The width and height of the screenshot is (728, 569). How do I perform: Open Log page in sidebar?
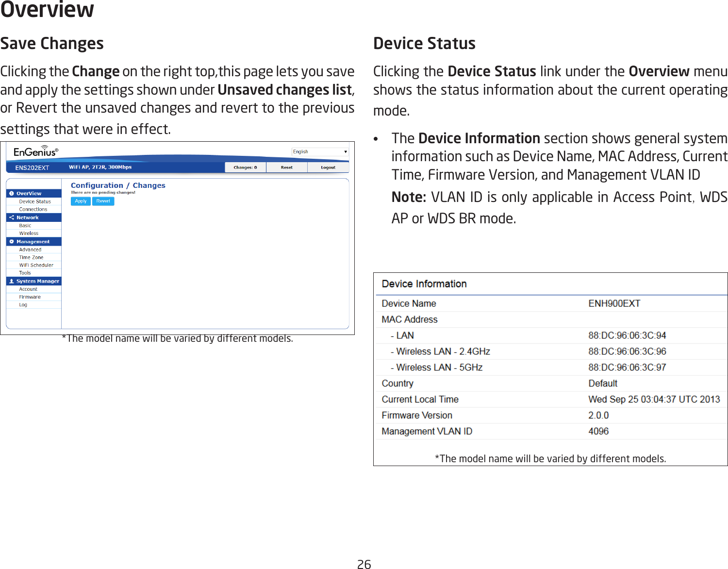coord(23,305)
